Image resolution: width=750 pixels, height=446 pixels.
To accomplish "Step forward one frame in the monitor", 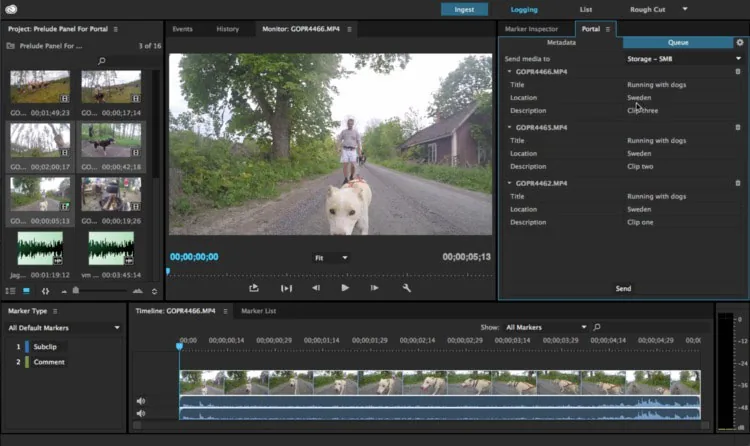I will 375,288.
